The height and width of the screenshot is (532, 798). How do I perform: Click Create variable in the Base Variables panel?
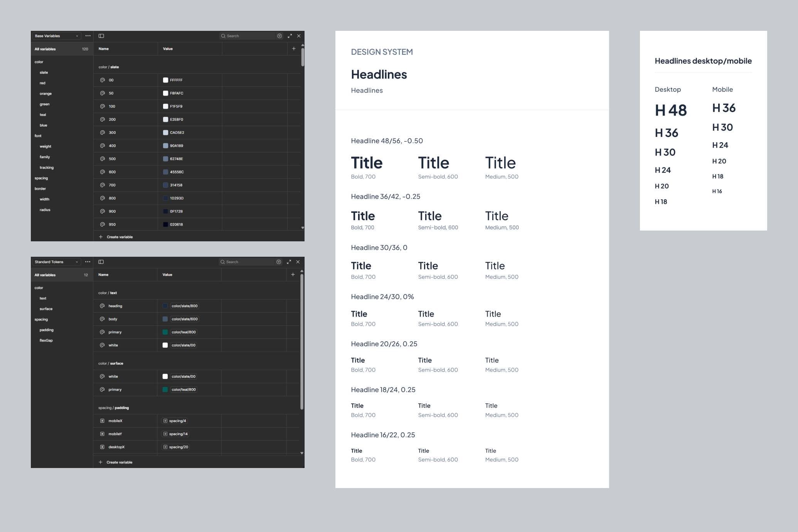click(x=116, y=237)
